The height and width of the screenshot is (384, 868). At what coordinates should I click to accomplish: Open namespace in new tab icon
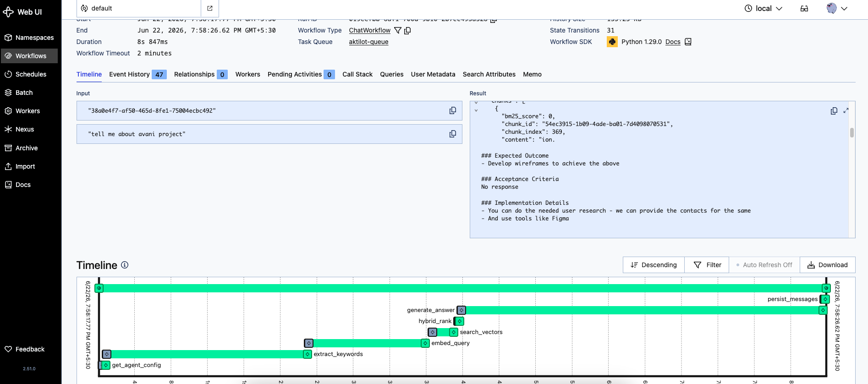point(210,8)
